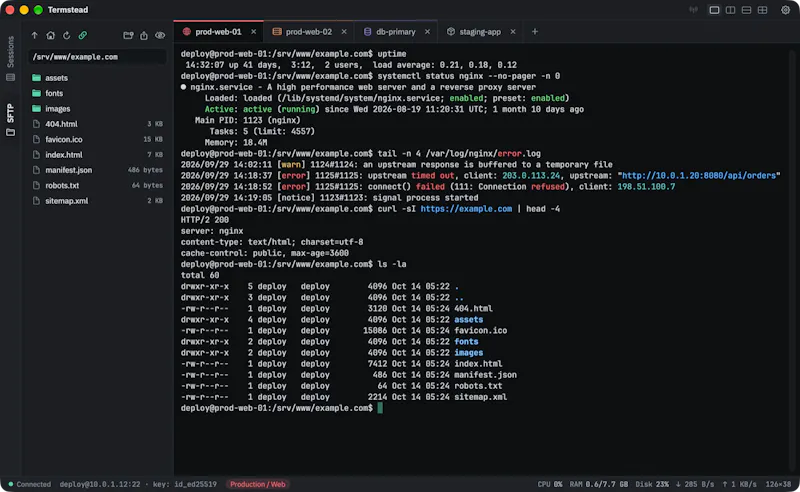The width and height of the screenshot is (800, 492).
Task: Edit the /srv/www/example.com path field
Action: pyautogui.click(x=97, y=57)
